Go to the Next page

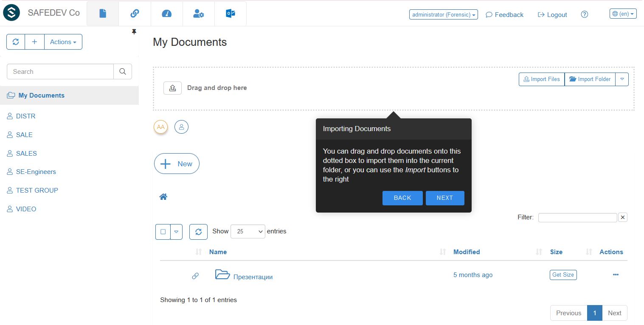click(615, 313)
